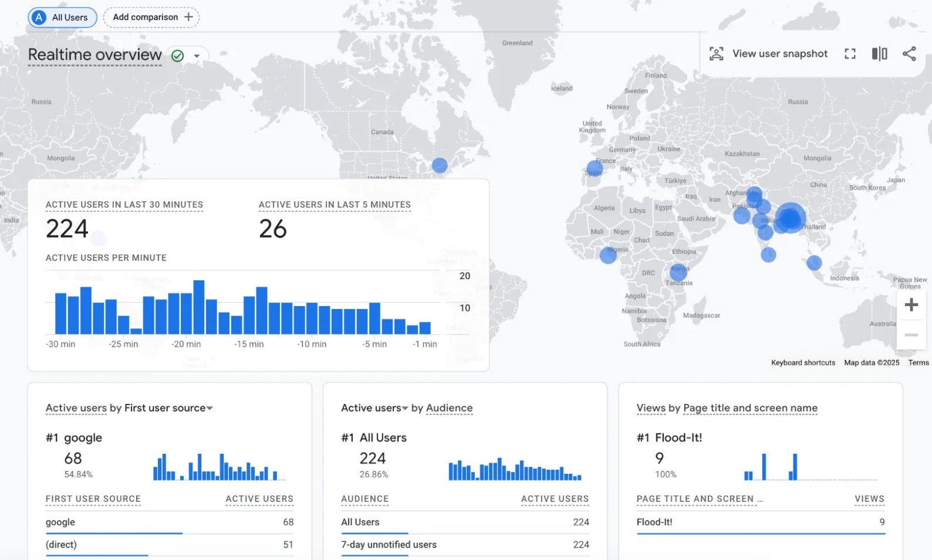Click the share icon
The height and width of the screenshot is (560, 932).
909,54
